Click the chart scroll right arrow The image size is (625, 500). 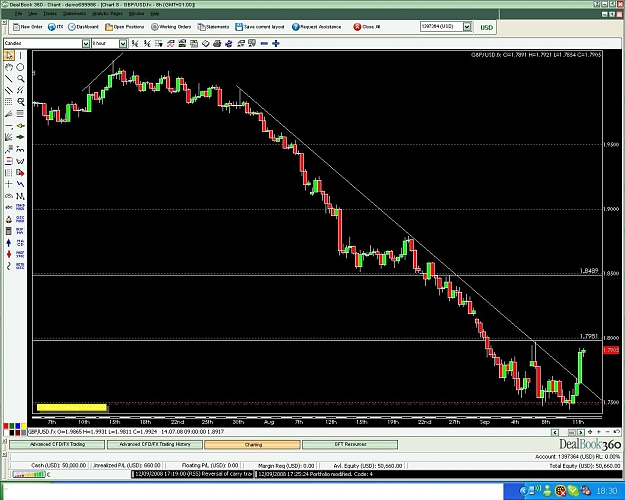coord(580,432)
